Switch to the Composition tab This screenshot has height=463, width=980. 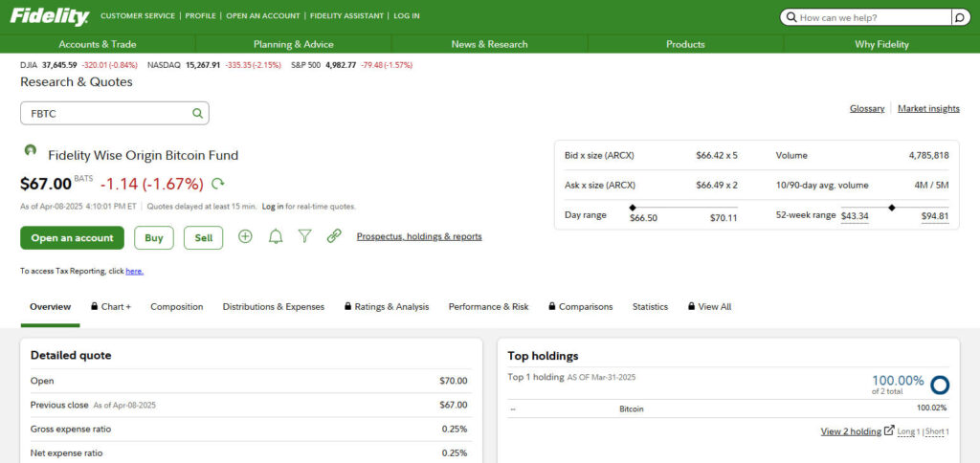click(x=177, y=307)
